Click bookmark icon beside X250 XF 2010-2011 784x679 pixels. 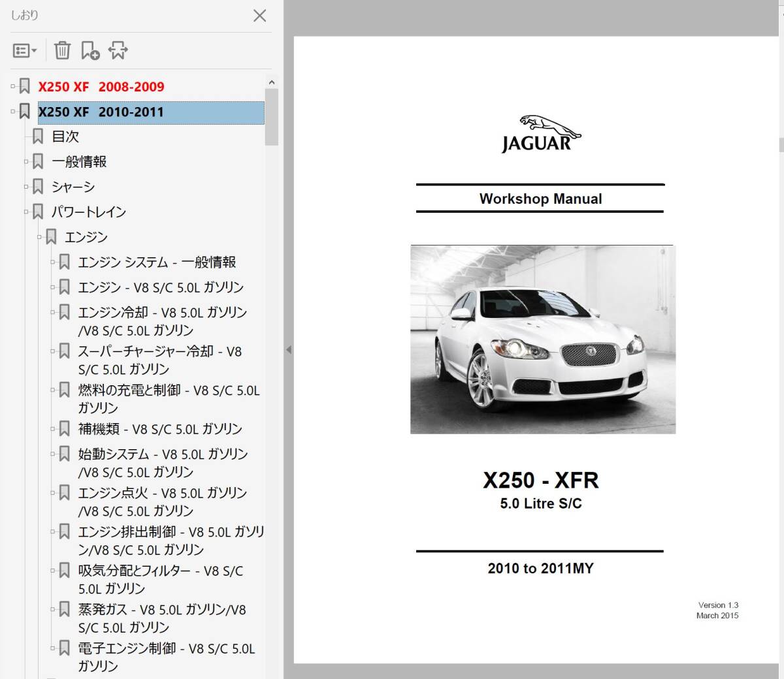24,112
